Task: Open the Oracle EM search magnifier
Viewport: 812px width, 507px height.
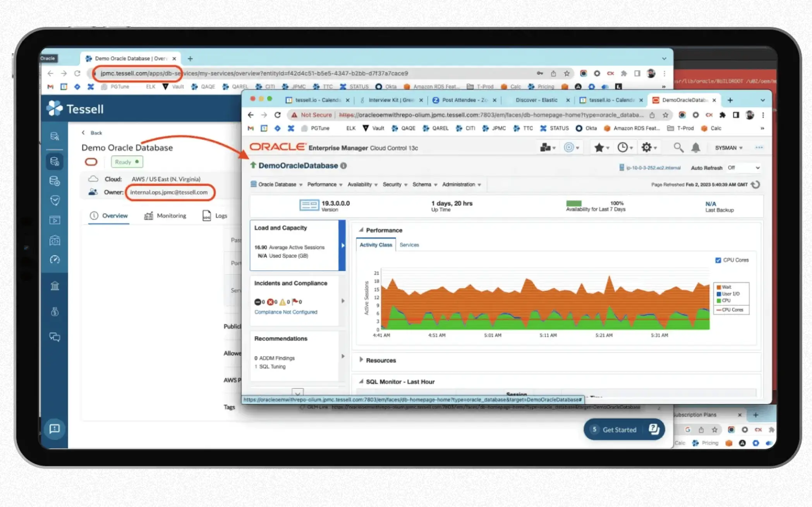Action: pyautogui.click(x=678, y=147)
